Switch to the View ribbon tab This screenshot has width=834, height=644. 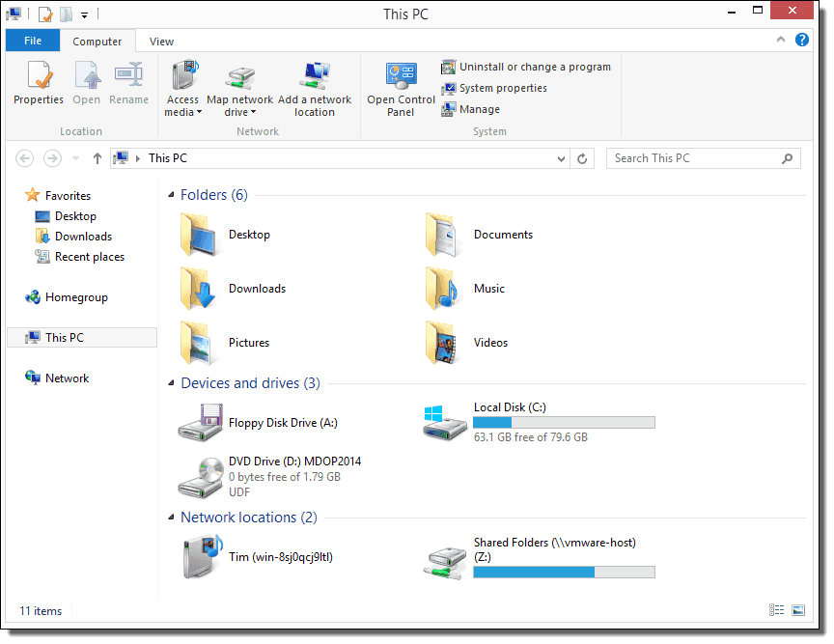(160, 41)
